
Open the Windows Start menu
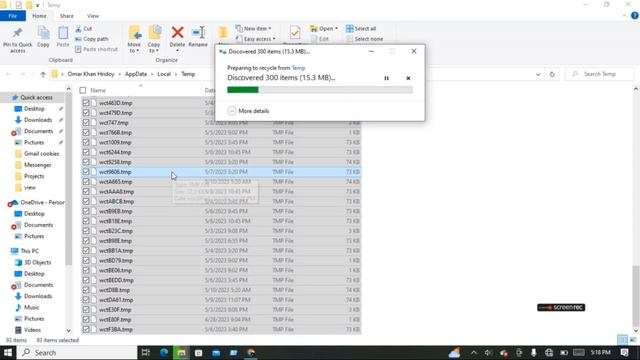click(8, 352)
